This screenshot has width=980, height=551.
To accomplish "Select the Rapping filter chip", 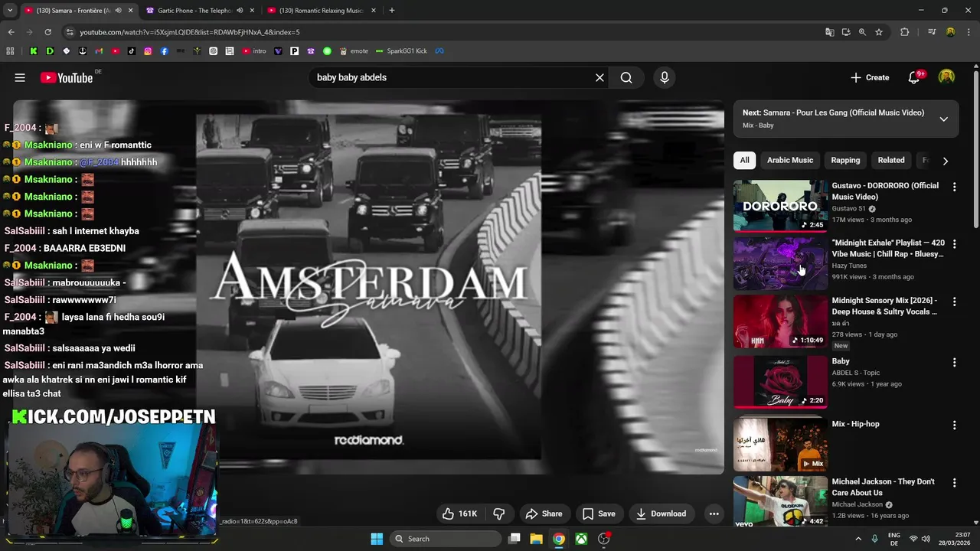I will click(845, 160).
